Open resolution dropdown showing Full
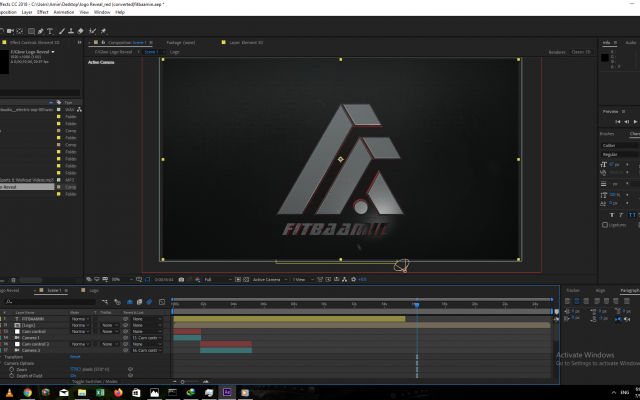 (217, 280)
